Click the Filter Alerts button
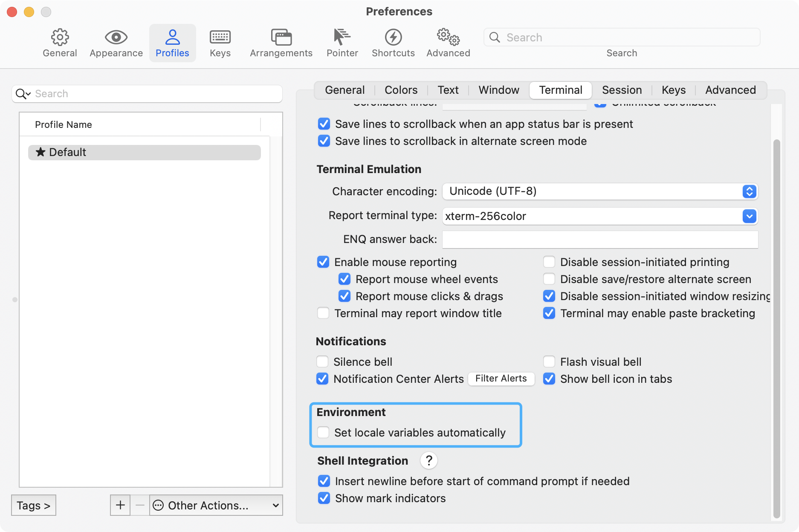799x532 pixels. point(501,379)
